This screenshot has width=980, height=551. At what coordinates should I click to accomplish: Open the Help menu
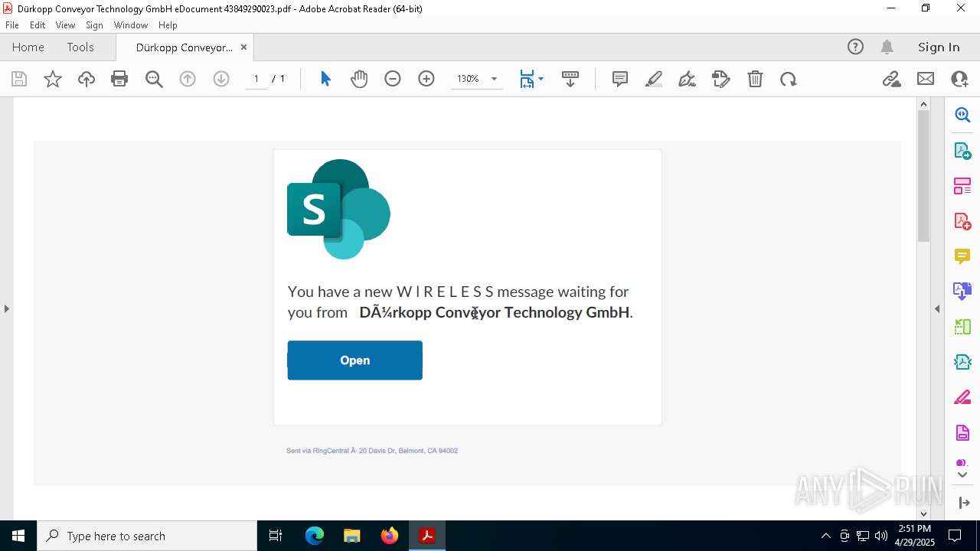168,25
